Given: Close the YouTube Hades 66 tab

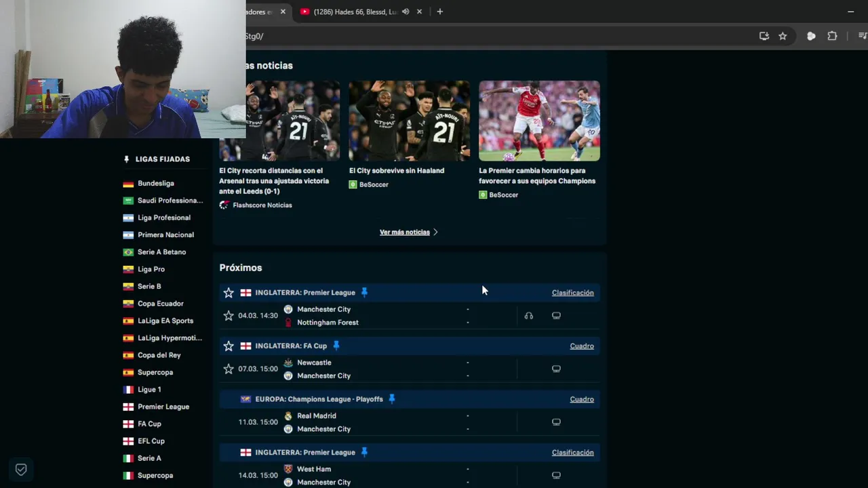Looking at the screenshot, I should tap(419, 12).
